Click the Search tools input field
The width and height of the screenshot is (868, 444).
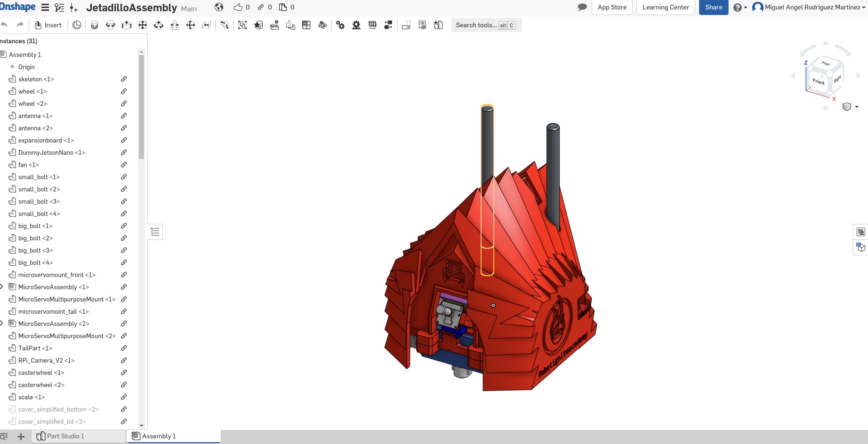click(486, 25)
